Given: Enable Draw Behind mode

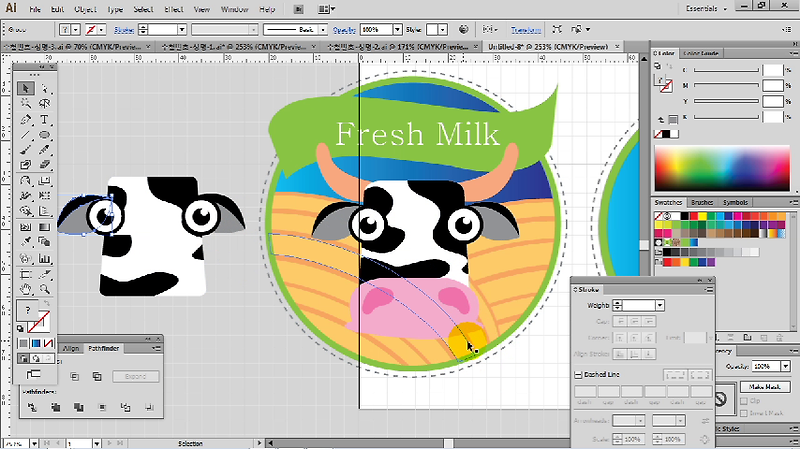Looking at the screenshot, I should click(36, 359).
